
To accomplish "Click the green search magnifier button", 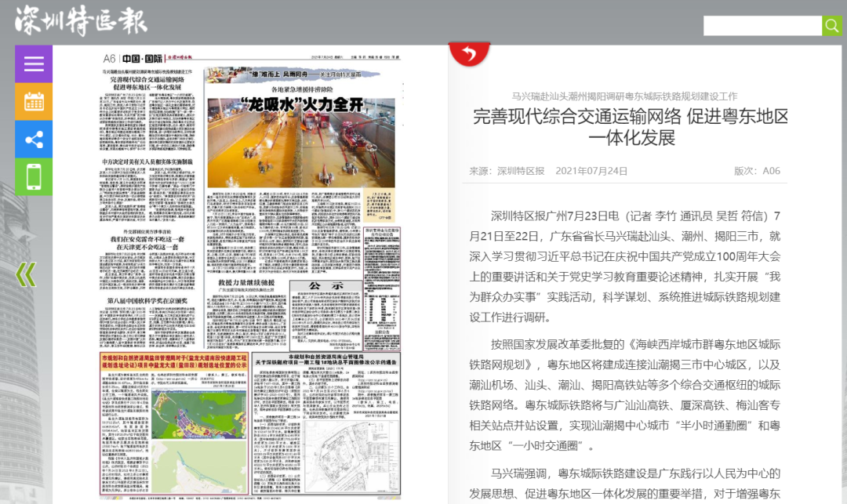I will [x=831, y=25].
